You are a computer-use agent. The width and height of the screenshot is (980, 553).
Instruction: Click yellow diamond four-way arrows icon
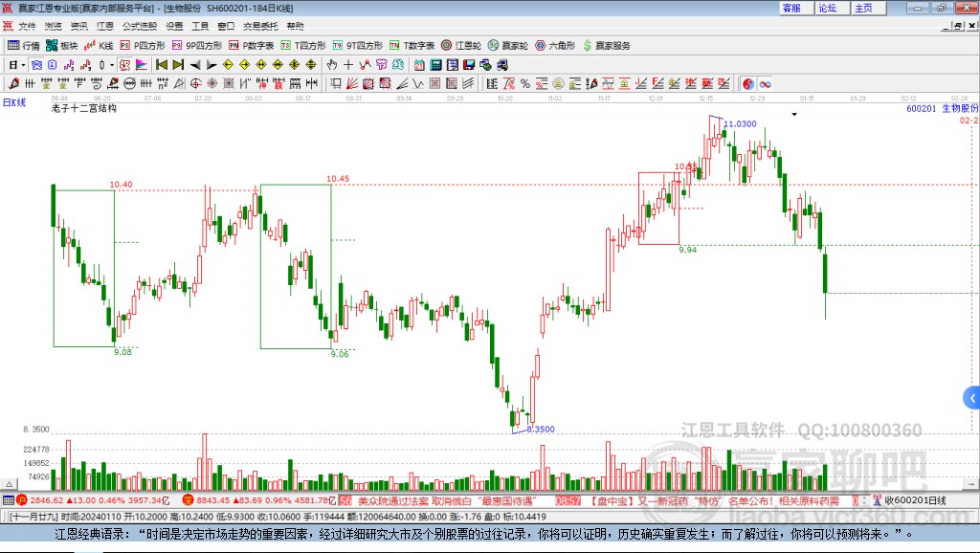[311, 65]
